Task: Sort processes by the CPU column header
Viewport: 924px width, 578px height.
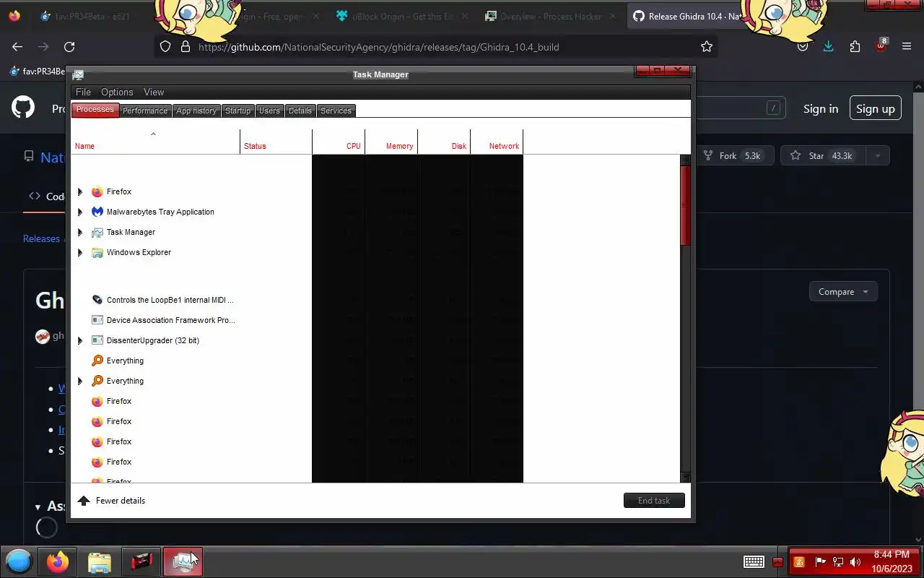Action: pos(339,142)
